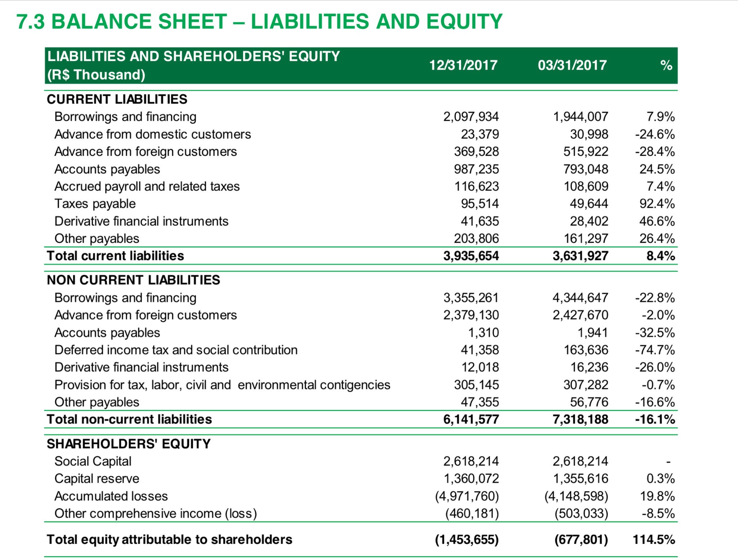Click the "CURRENT LIABILITIES" section heading
Image resolution: width=738 pixels, height=560 pixels.
[x=117, y=99]
